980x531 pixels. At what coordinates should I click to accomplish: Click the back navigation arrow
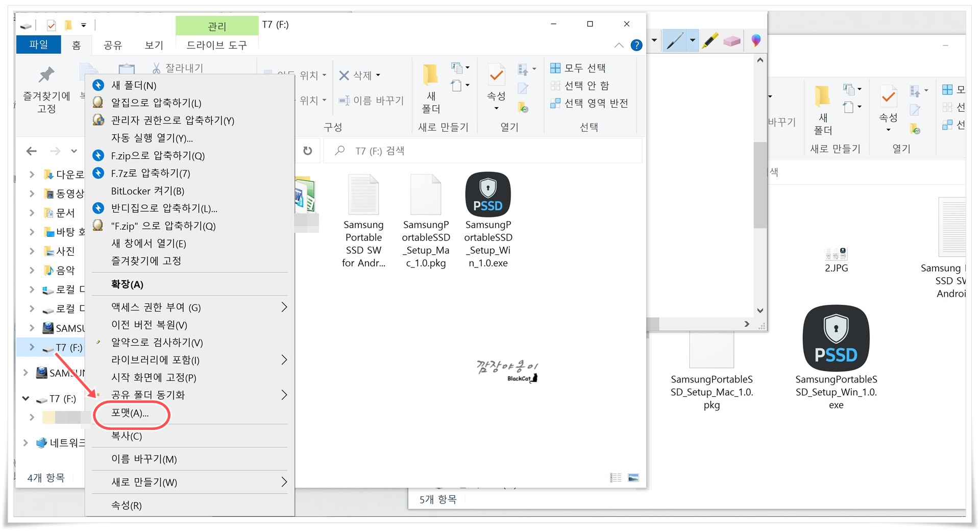coord(32,151)
